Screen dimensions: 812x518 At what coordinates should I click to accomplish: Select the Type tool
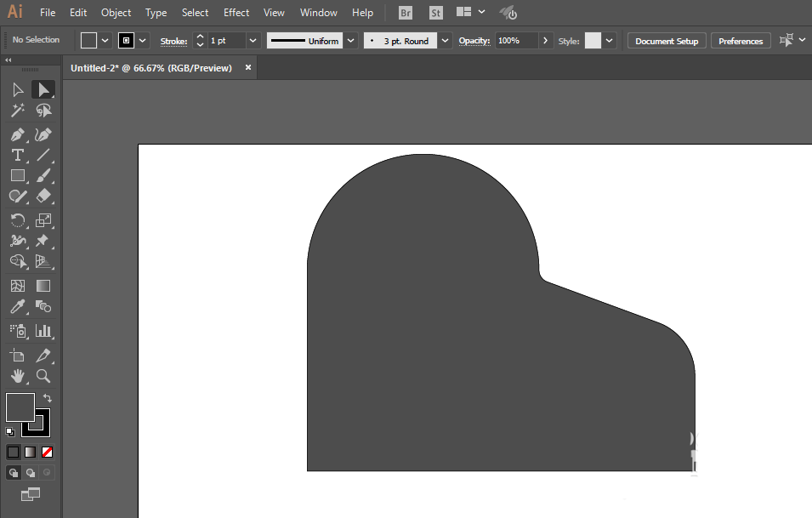(x=17, y=155)
